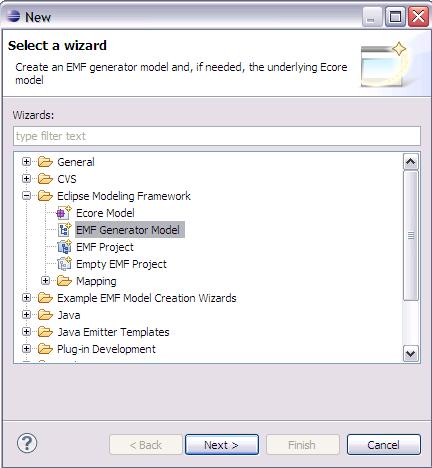Focus the type filter text field
The image size is (432, 468).
pos(217,136)
